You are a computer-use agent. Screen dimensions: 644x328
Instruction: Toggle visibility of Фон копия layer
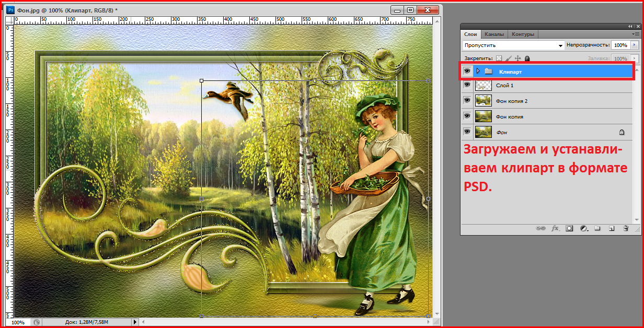(467, 116)
